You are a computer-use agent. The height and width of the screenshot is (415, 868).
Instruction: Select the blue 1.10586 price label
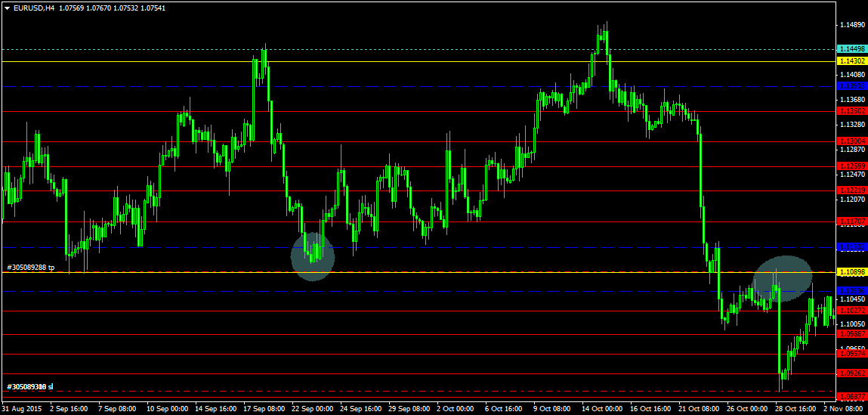(x=851, y=291)
